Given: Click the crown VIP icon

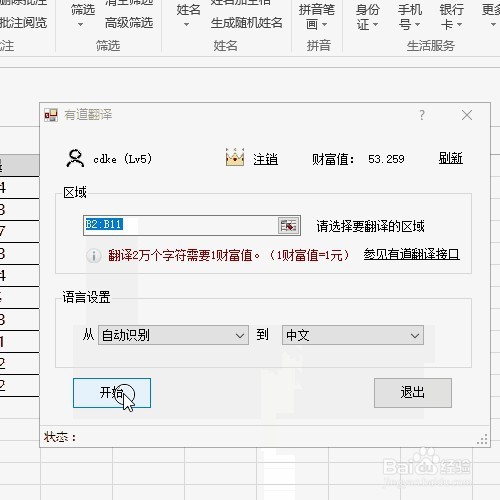Looking at the screenshot, I should pos(235,157).
